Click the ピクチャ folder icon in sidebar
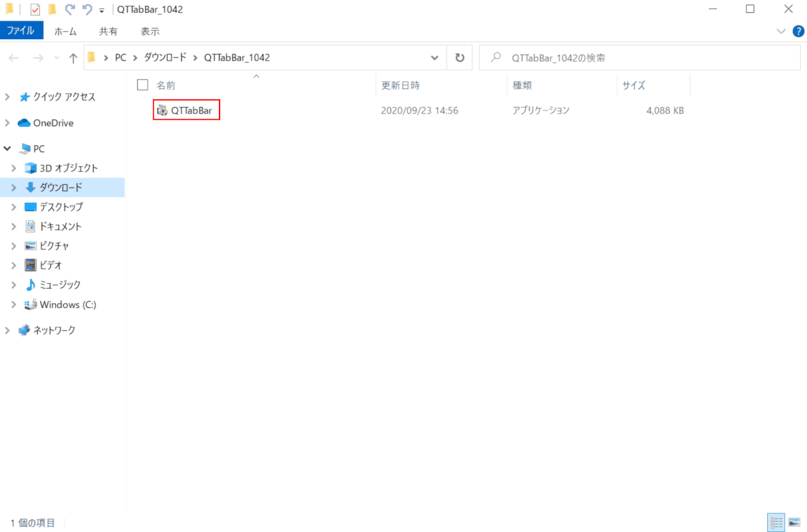Screen dimensions: 807x532 click(x=30, y=245)
